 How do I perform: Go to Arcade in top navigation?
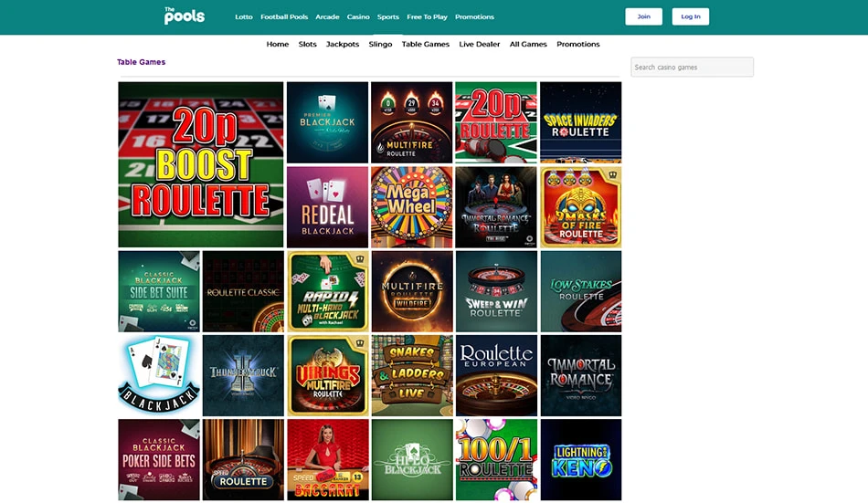click(327, 16)
